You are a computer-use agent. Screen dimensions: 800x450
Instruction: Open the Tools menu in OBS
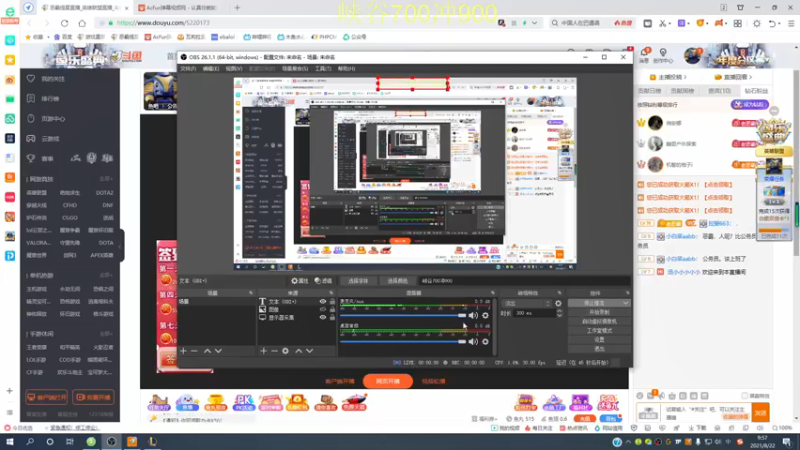coord(323,68)
